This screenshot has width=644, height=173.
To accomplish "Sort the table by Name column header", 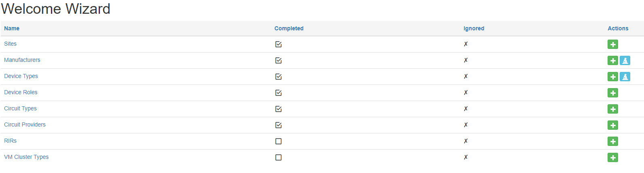I will pos(12,28).
